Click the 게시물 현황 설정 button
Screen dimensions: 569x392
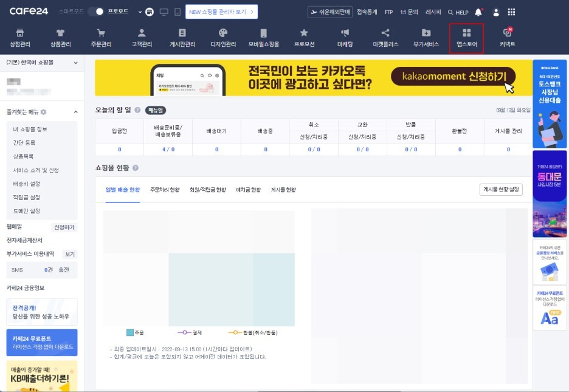coord(501,189)
